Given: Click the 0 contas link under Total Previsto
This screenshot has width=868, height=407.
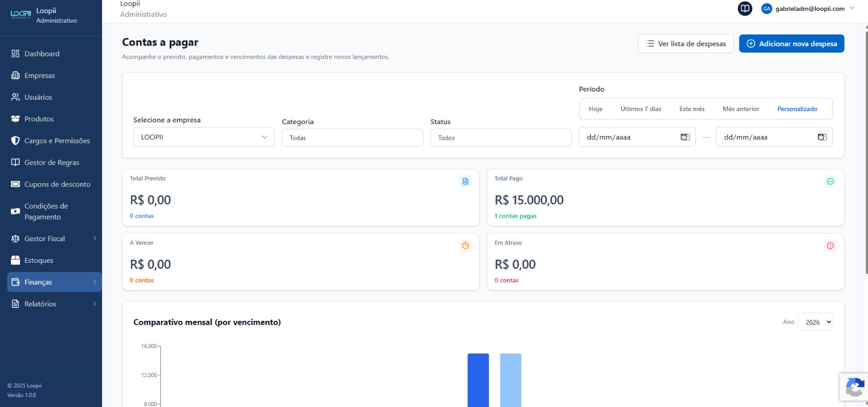Looking at the screenshot, I should [142, 216].
